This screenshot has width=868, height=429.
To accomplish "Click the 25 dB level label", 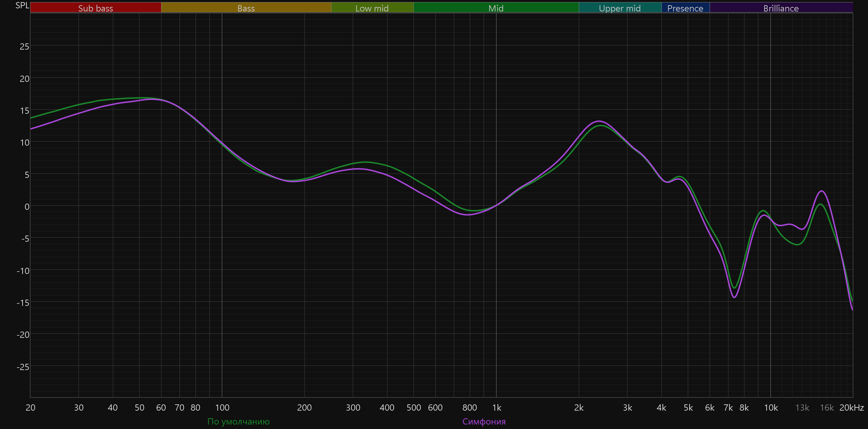I will tap(24, 46).
